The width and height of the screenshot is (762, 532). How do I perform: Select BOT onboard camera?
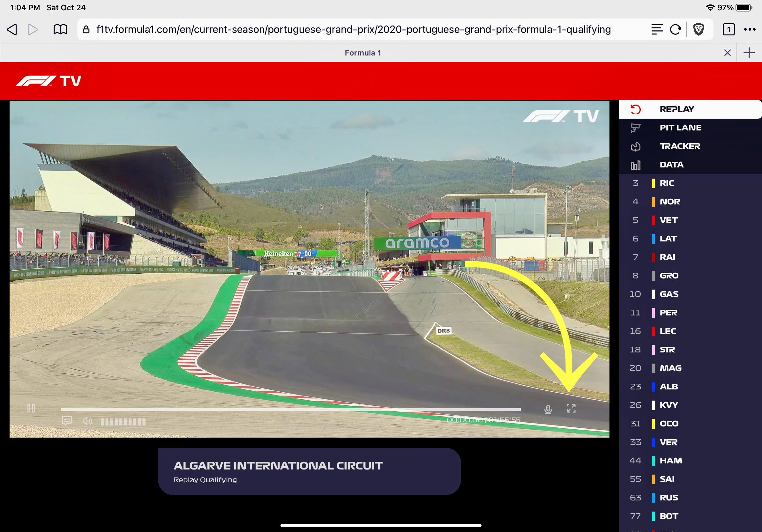[x=690, y=516]
